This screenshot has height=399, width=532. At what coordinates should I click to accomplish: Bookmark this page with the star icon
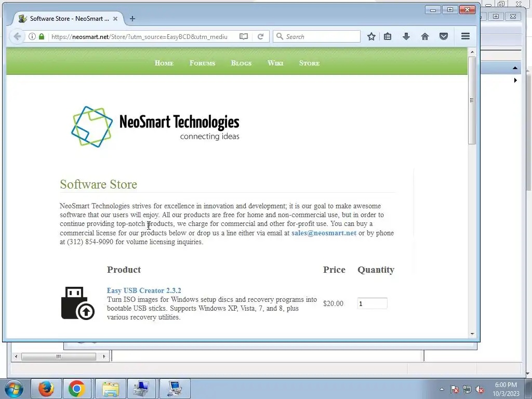(x=371, y=36)
